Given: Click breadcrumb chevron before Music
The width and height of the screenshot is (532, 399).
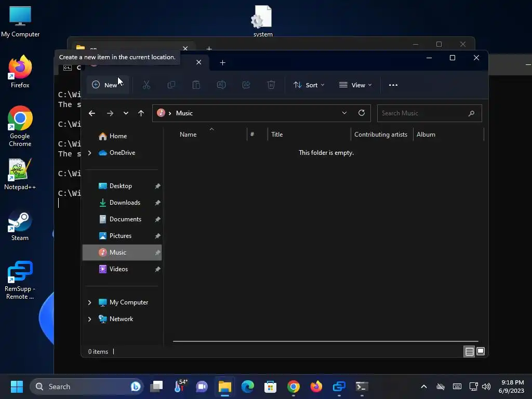Looking at the screenshot, I should (170, 113).
